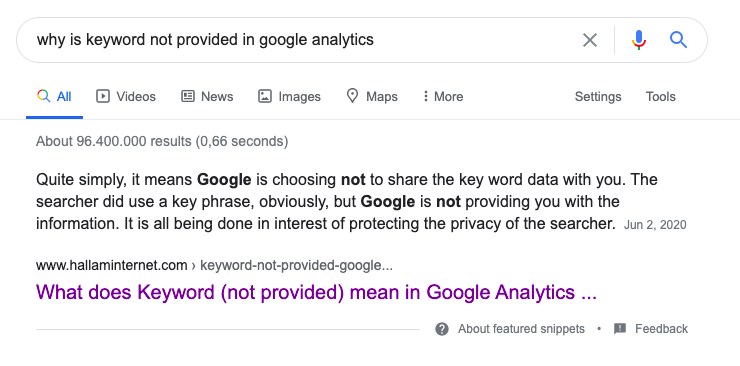Clear the search query with the X icon
740x366 pixels.
click(x=590, y=40)
